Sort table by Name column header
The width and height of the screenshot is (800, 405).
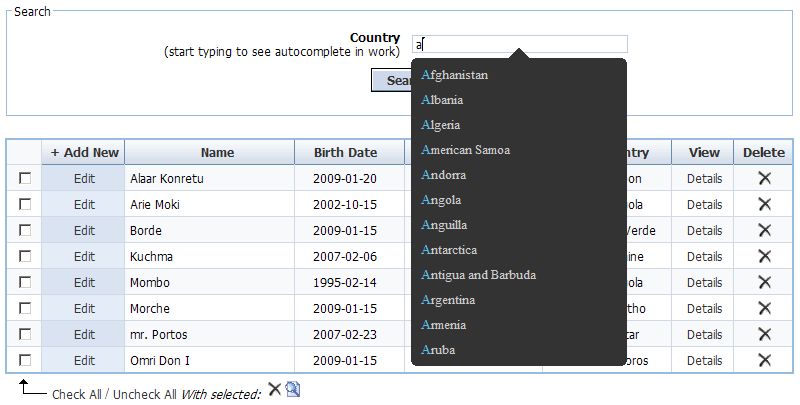pos(217,152)
